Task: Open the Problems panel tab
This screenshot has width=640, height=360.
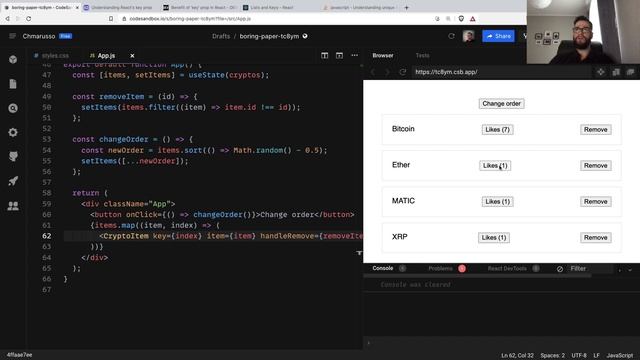Action: [x=440, y=268]
